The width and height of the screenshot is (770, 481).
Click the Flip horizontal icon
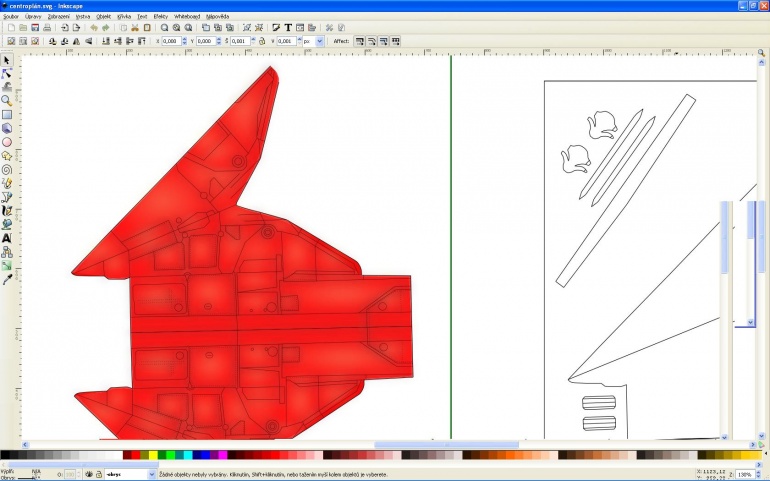click(77, 41)
